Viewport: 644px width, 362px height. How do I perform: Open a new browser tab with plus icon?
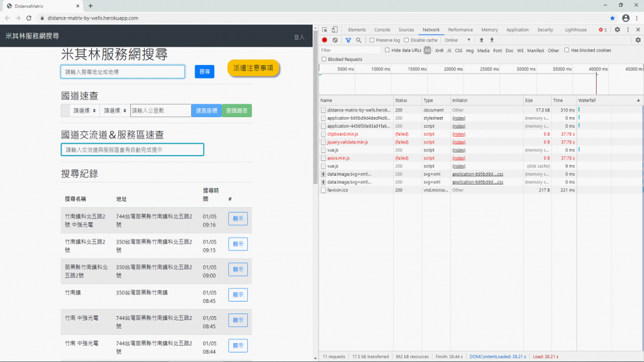[x=91, y=6]
